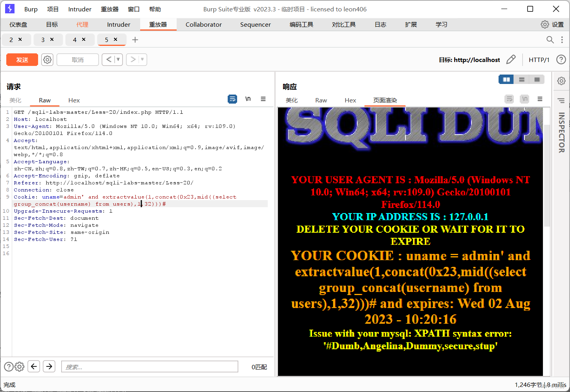Open the 设置 gear icon
Image resolution: width=570 pixels, height=392 pixels.
pyautogui.click(x=544, y=24)
